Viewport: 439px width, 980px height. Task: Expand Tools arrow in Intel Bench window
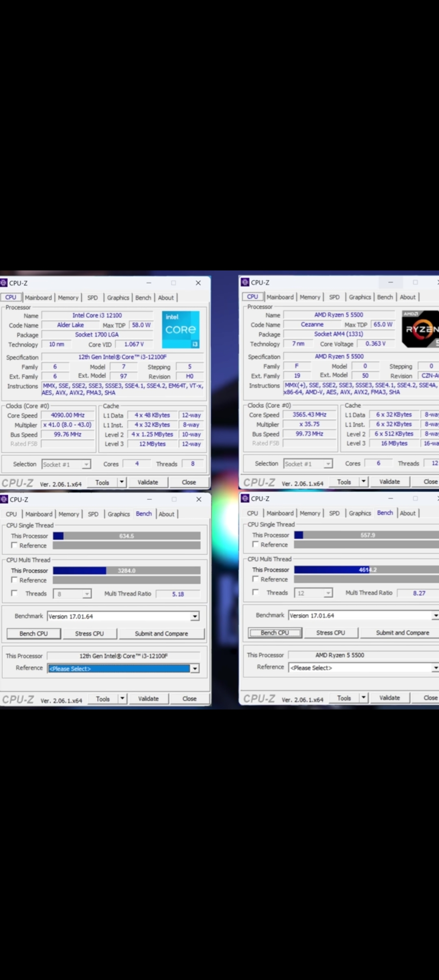coord(122,698)
